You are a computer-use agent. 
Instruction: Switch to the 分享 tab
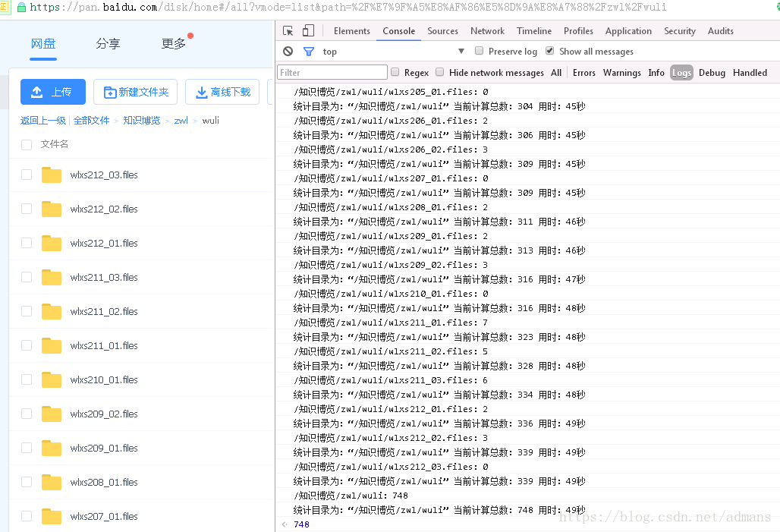(108, 44)
